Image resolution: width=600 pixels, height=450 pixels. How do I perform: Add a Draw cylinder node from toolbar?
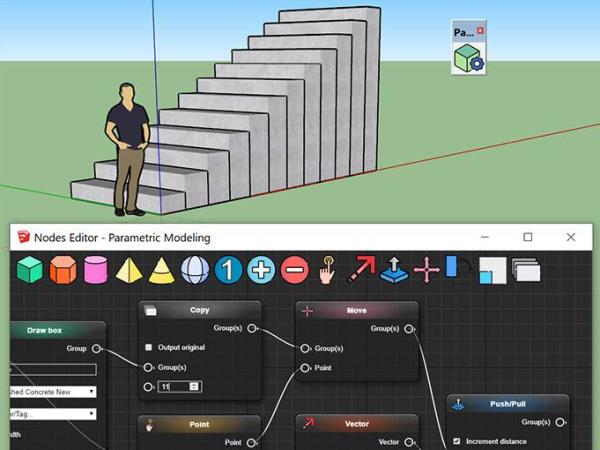[96, 270]
